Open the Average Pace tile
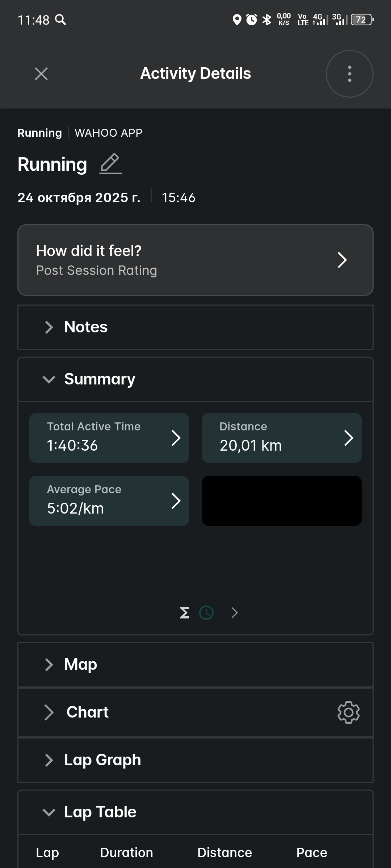 pos(109,501)
